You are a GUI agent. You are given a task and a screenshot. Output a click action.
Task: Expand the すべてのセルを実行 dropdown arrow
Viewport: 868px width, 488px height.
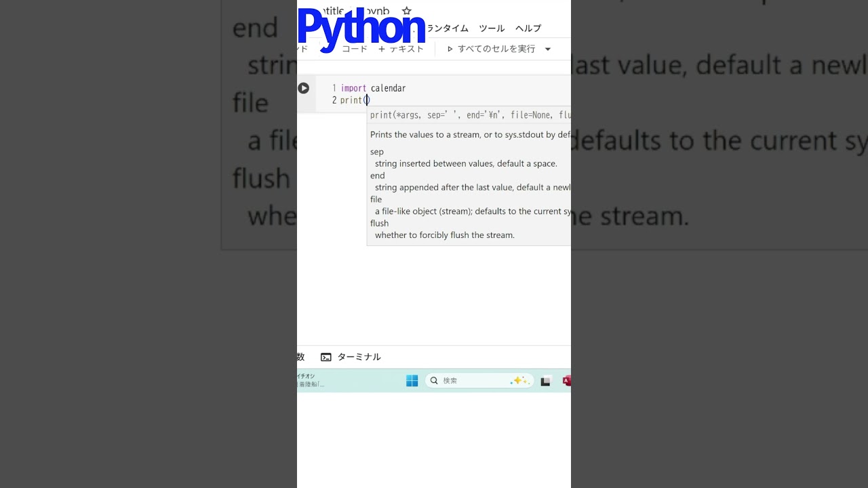click(548, 49)
